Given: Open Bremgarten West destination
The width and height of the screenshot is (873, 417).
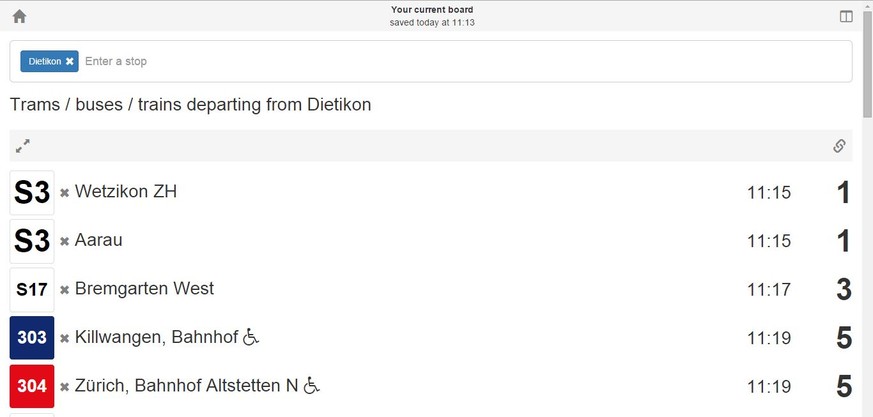Looking at the screenshot, I should point(144,288).
